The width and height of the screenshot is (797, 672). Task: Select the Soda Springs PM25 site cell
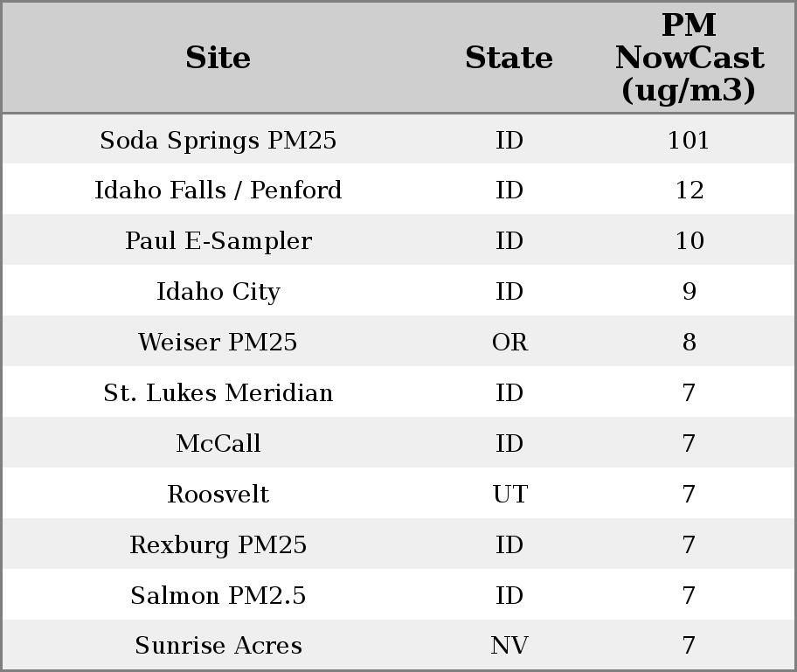coord(218,140)
